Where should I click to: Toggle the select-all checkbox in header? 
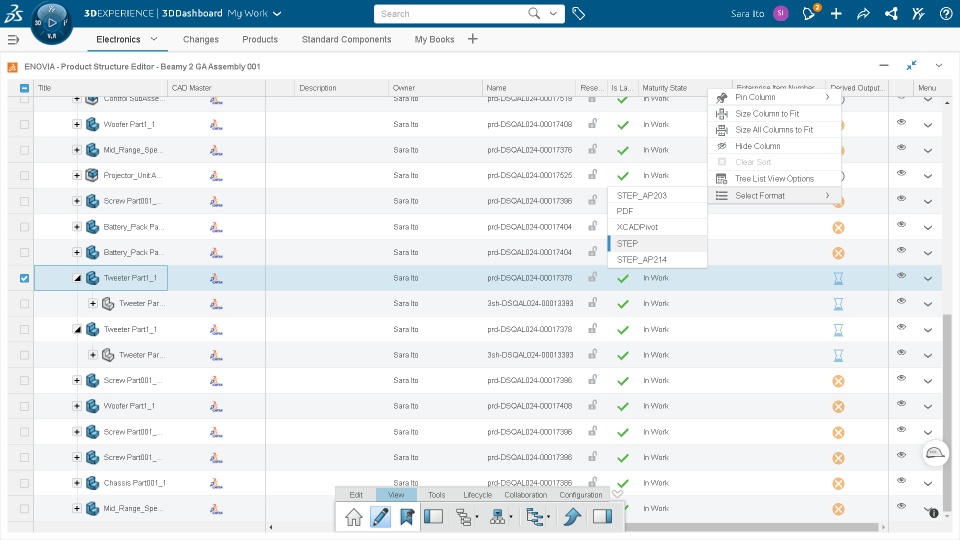(x=24, y=88)
